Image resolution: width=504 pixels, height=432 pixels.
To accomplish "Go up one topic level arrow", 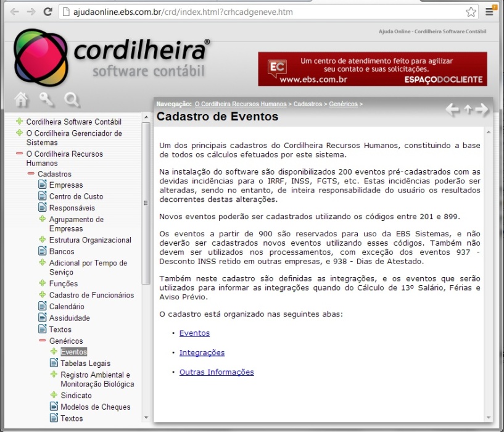I will (468, 110).
